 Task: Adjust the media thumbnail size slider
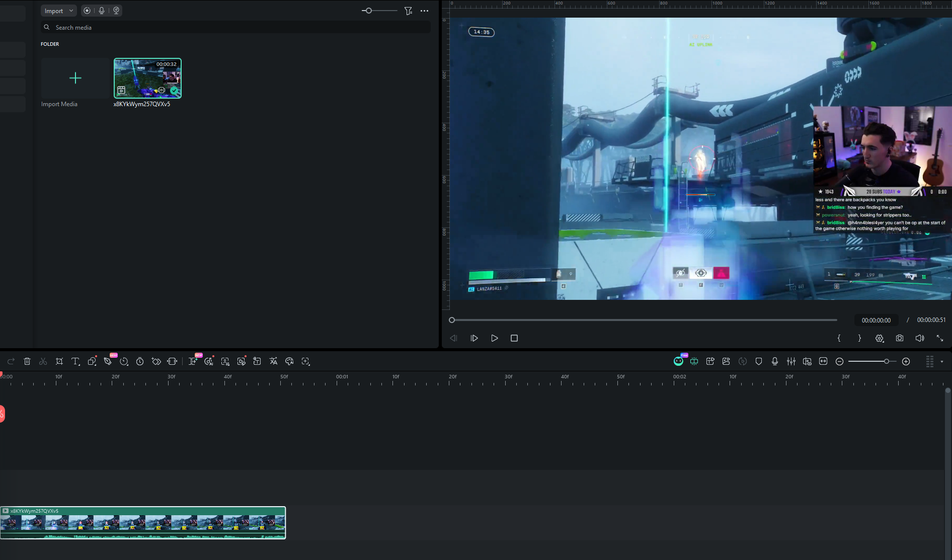(x=379, y=11)
